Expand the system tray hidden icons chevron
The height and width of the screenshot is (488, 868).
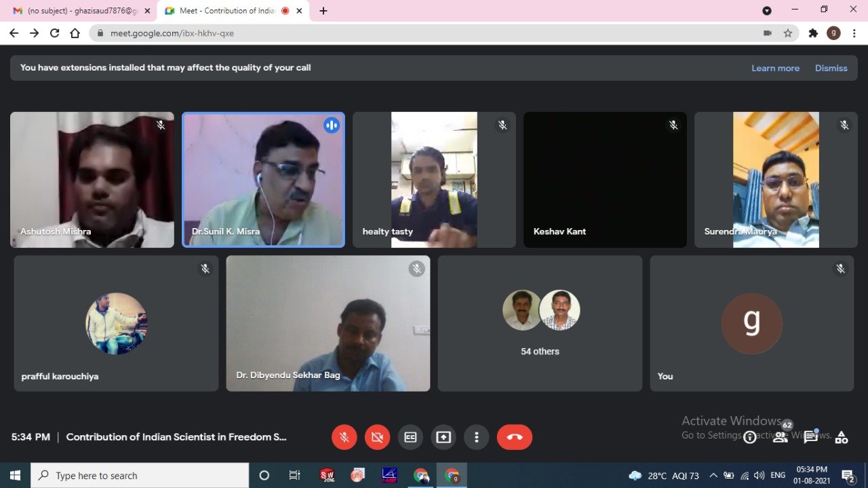click(713, 476)
